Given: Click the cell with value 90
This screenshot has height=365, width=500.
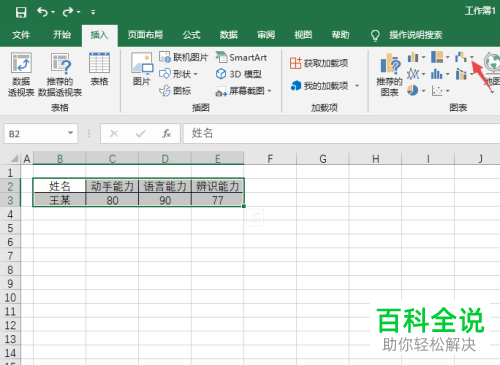Looking at the screenshot, I should 165,200.
